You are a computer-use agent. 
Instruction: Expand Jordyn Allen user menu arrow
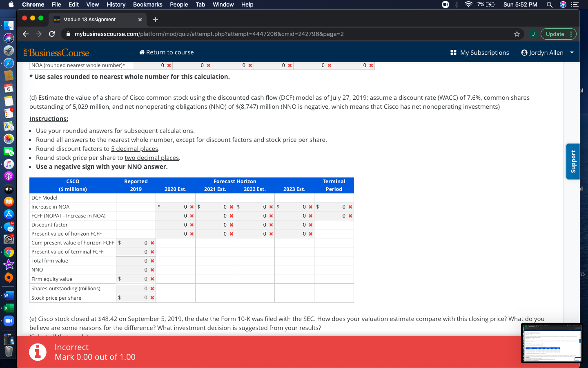tap(572, 52)
